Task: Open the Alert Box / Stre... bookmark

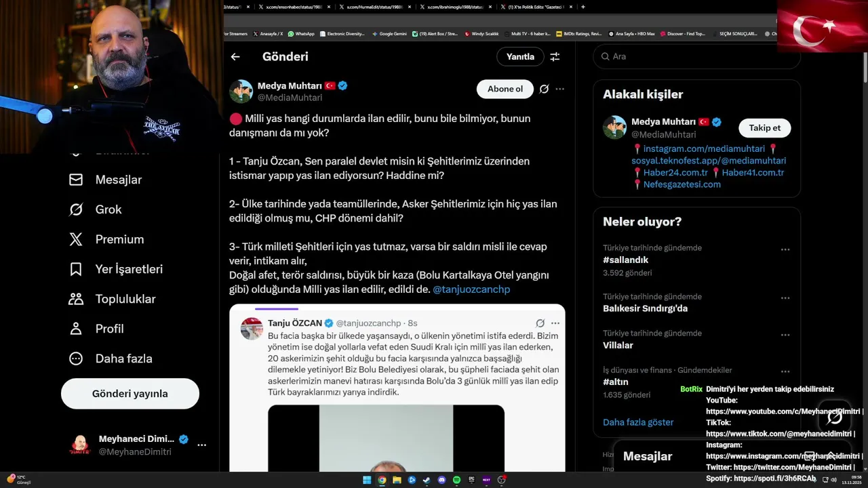Action: pyautogui.click(x=434, y=34)
